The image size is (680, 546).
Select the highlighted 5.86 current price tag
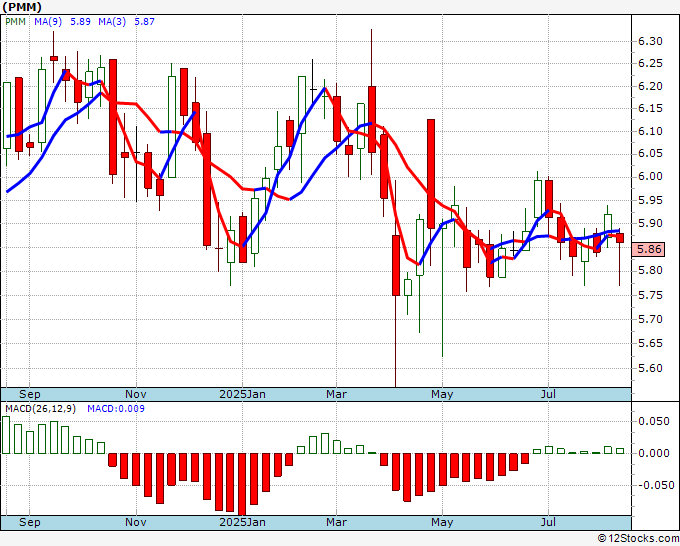[x=648, y=249]
